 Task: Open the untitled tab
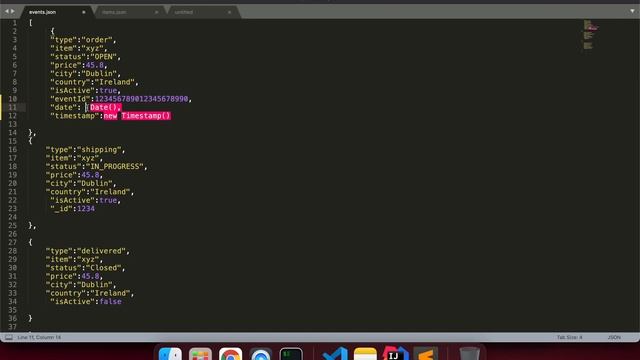(184, 12)
